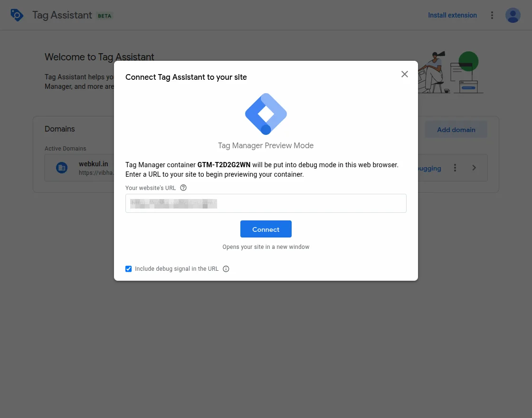Click the BETA badge beside Tag Assistant
This screenshot has width=532, height=418.
pos(104,15)
